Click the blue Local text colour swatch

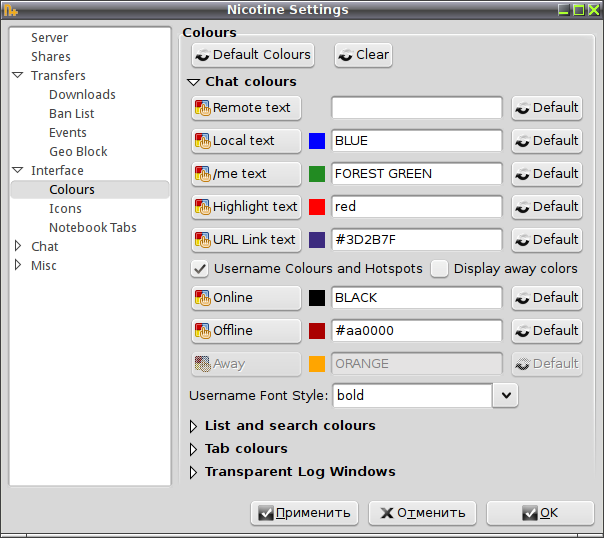pyautogui.click(x=317, y=141)
